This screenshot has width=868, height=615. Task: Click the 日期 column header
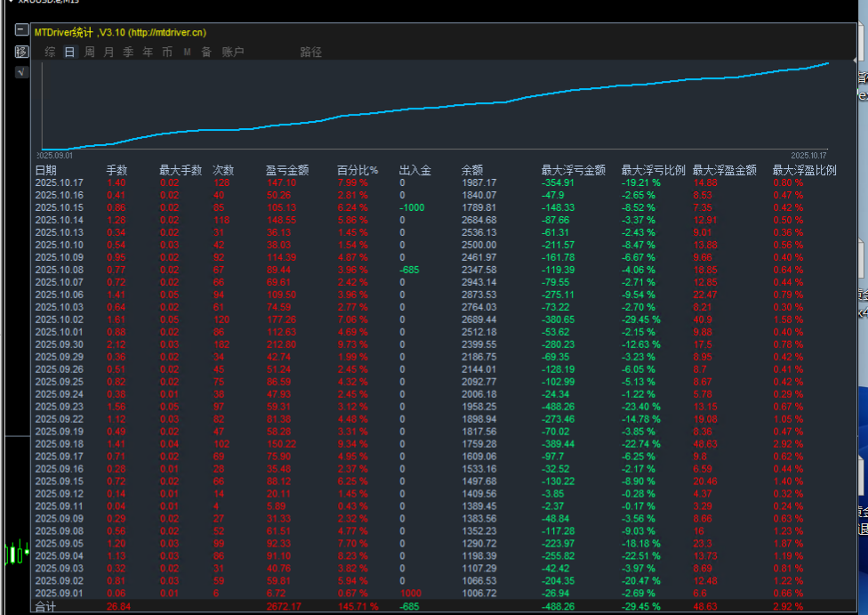[x=46, y=170]
